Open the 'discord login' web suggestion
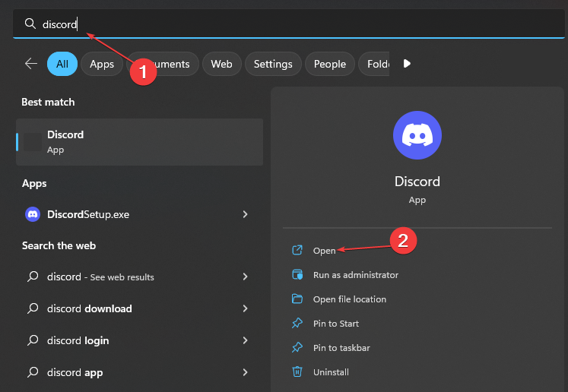The width and height of the screenshot is (568, 392). coord(78,340)
